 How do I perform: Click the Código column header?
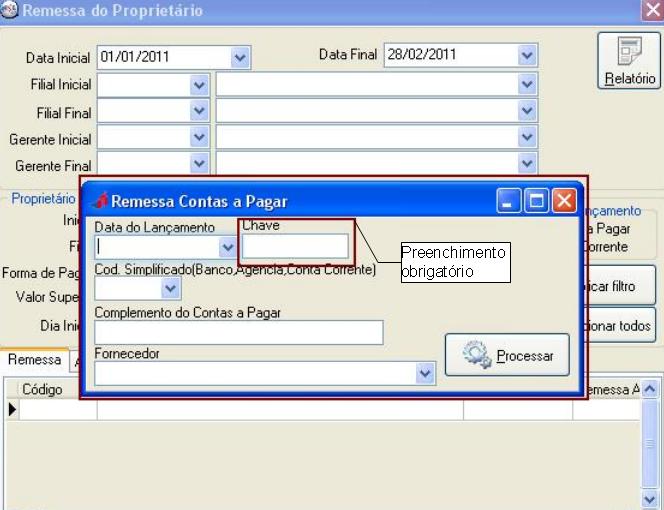point(43,389)
